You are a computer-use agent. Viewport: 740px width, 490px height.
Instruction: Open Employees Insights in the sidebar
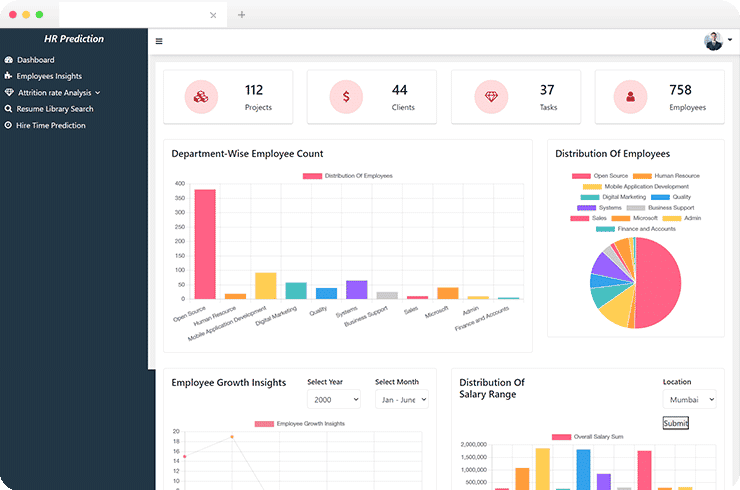click(x=49, y=76)
